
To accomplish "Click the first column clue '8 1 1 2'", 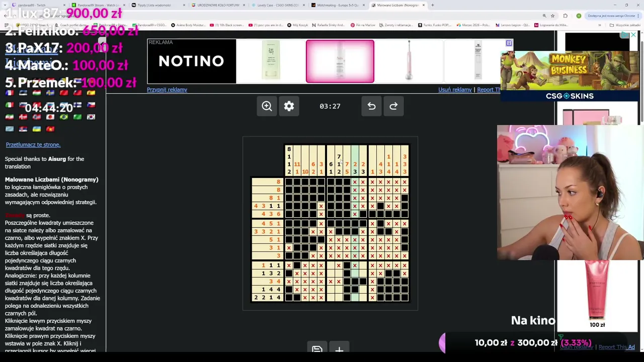I will click(289, 161).
